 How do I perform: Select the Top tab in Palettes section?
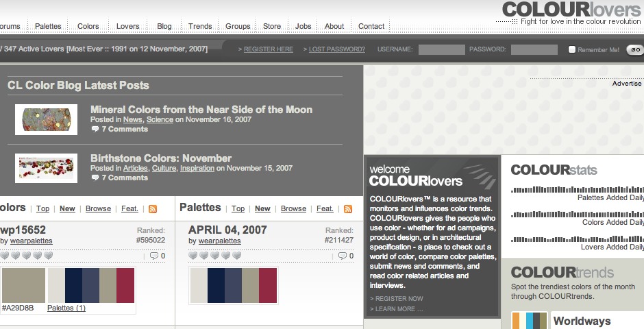pyautogui.click(x=238, y=208)
